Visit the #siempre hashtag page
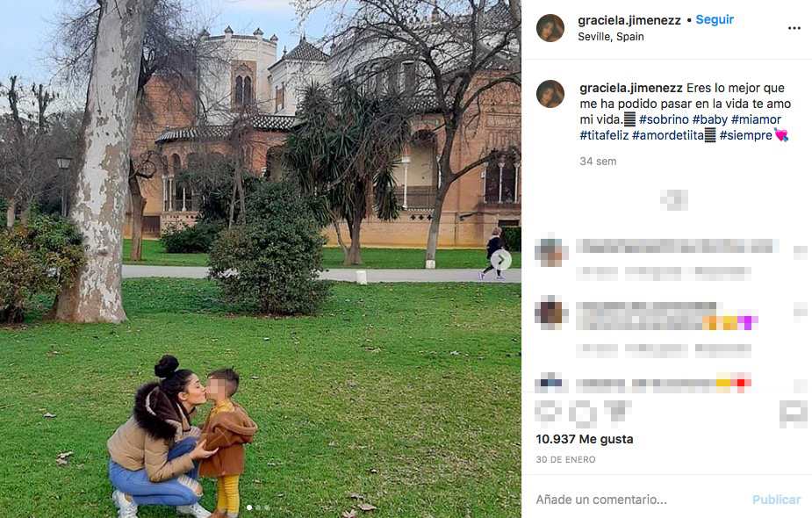Screen dimensions: 812x518 pos(745,136)
